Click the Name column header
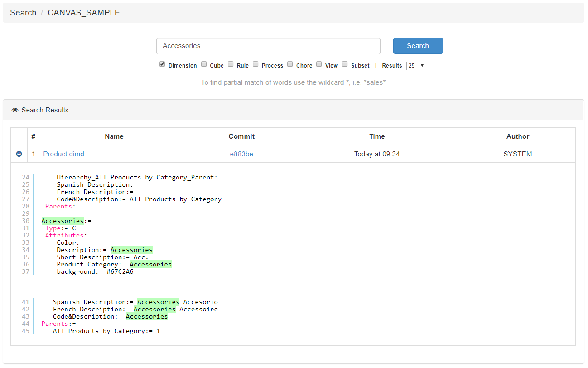 point(114,136)
